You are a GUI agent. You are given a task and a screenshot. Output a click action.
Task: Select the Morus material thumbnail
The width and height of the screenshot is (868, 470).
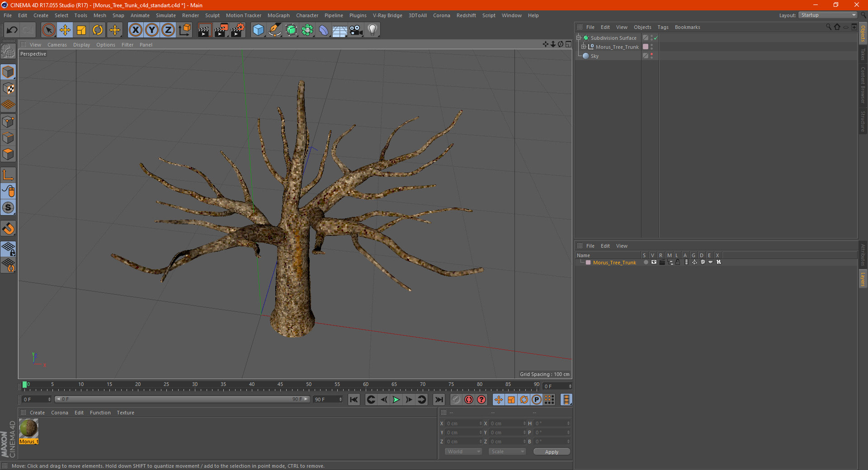pos(28,428)
